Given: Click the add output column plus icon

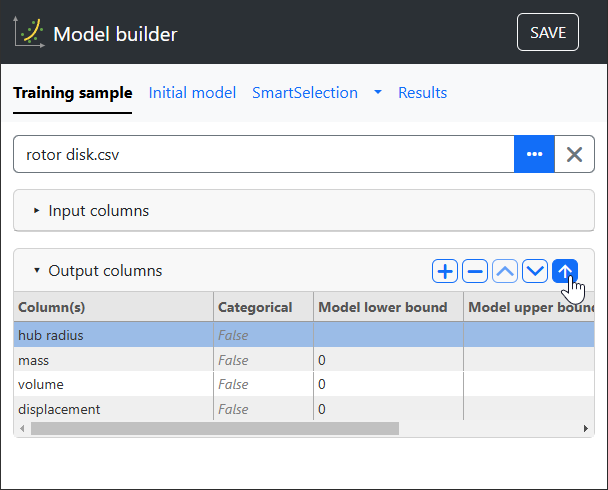Looking at the screenshot, I should click(x=444, y=271).
